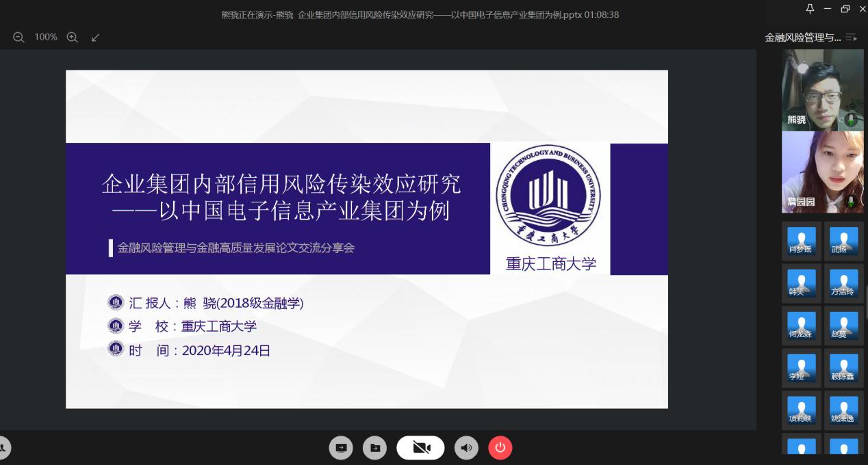
Task: Toggle microphone icon on 詹园园's video
Action: coord(851,202)
